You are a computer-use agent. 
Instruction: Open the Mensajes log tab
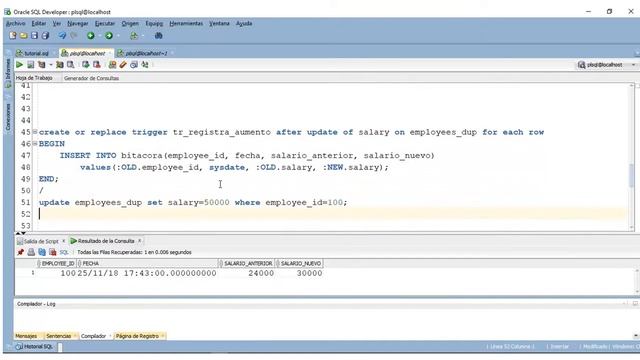click(x=26, y=336)
